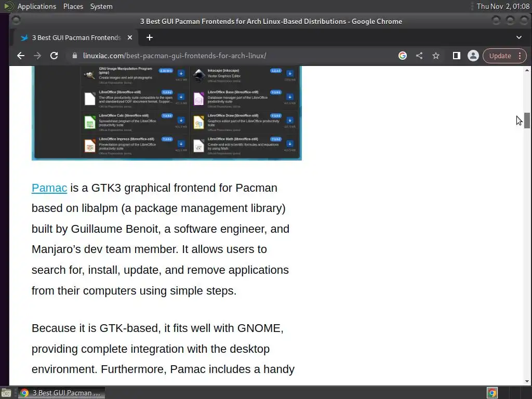The height and width of the screenshot is (399, 532).
Task: Click the text 'Guillaume Benoit'
Action: [x=114, y=229]
